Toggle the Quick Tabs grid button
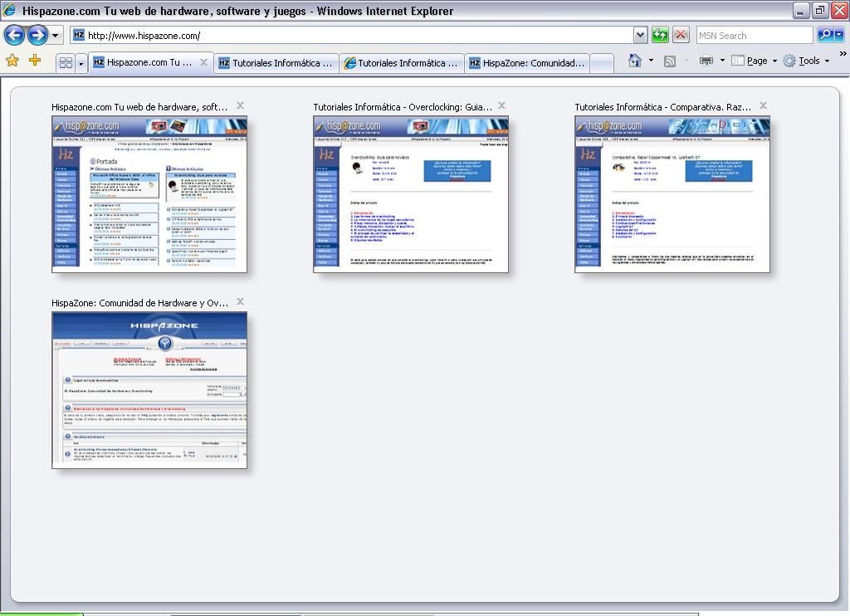Screen dimensions: 850x616 (66, 63)
